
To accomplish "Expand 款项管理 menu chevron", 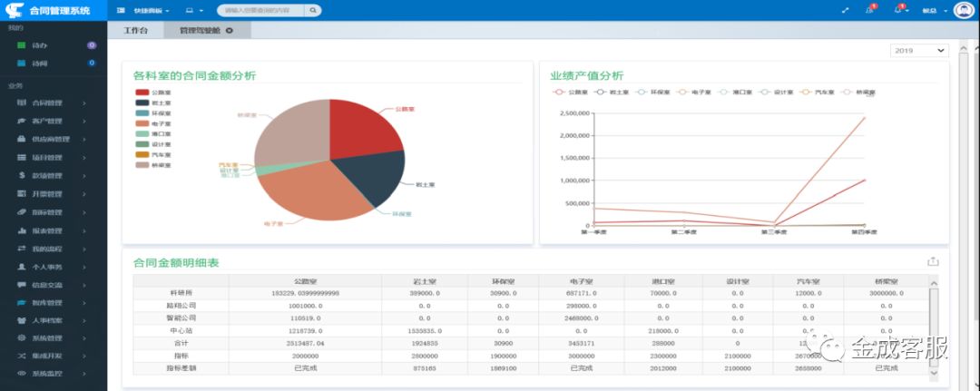I will click(x=83, y=175).
